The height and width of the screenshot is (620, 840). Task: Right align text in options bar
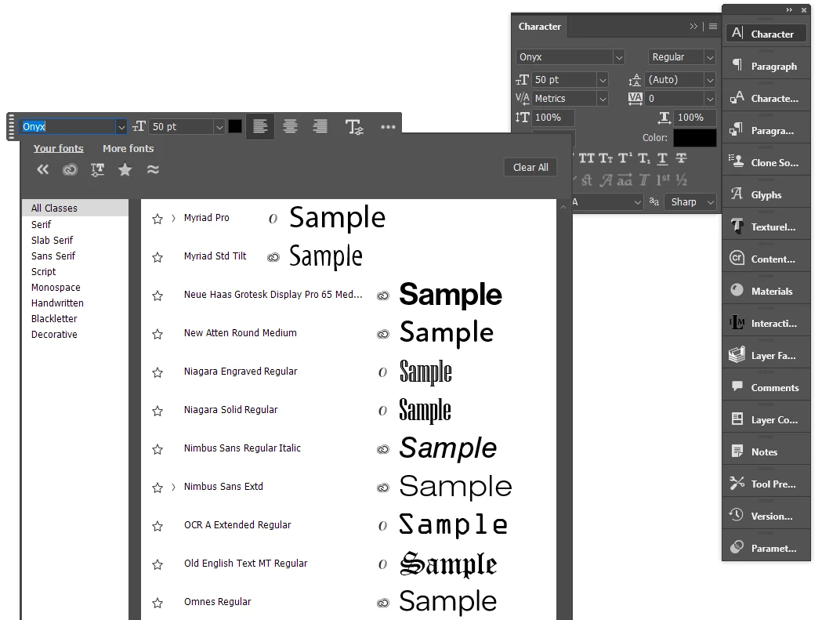[x=320, y=126]
